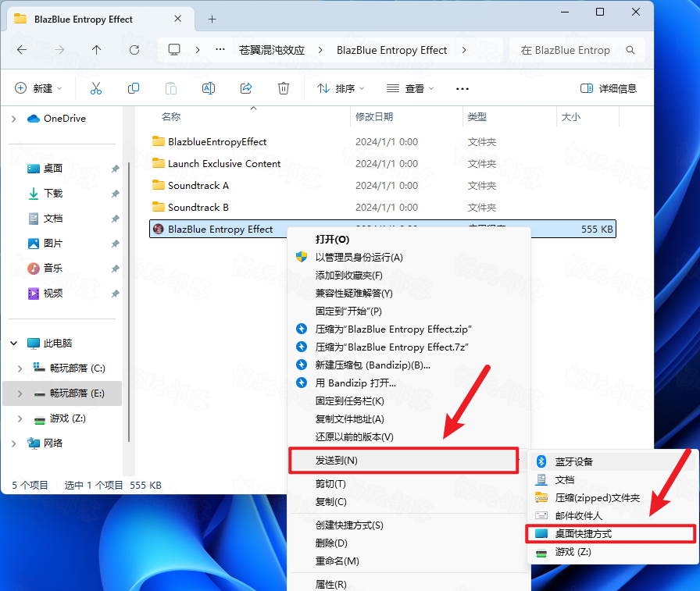Go forward with the right arrow button
The height and width of the screenshot is (591, 700).
(59, 50)
